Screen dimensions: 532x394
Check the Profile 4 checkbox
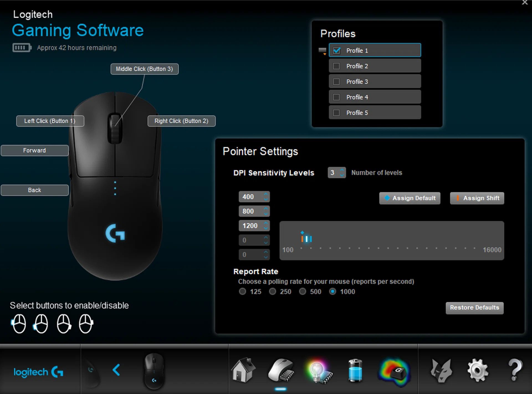[336, 97]
